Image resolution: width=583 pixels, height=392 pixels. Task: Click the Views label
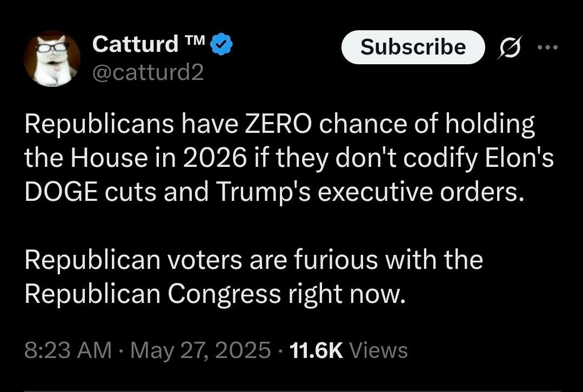pos(378,350)
